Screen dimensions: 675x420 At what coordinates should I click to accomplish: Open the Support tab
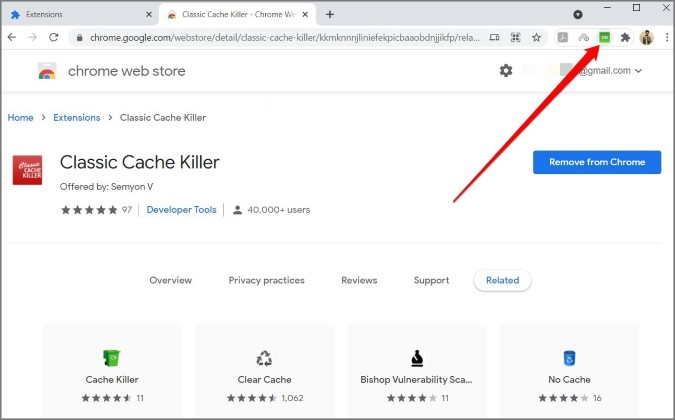[431, 280]
